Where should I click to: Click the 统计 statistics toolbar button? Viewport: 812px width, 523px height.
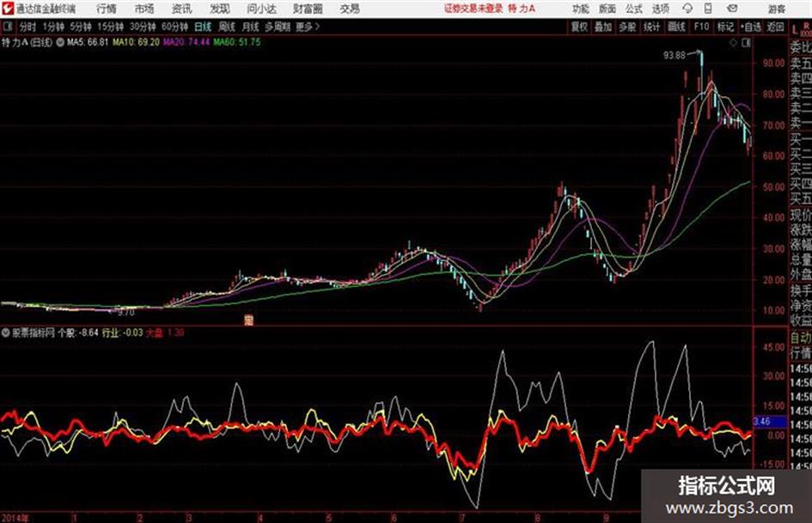652,27
